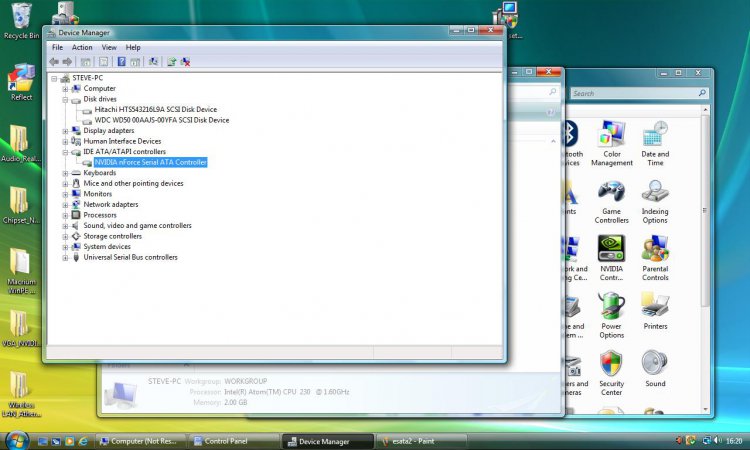
Task: Switch to Control Panel taskbar button
Action: [233, 441]
